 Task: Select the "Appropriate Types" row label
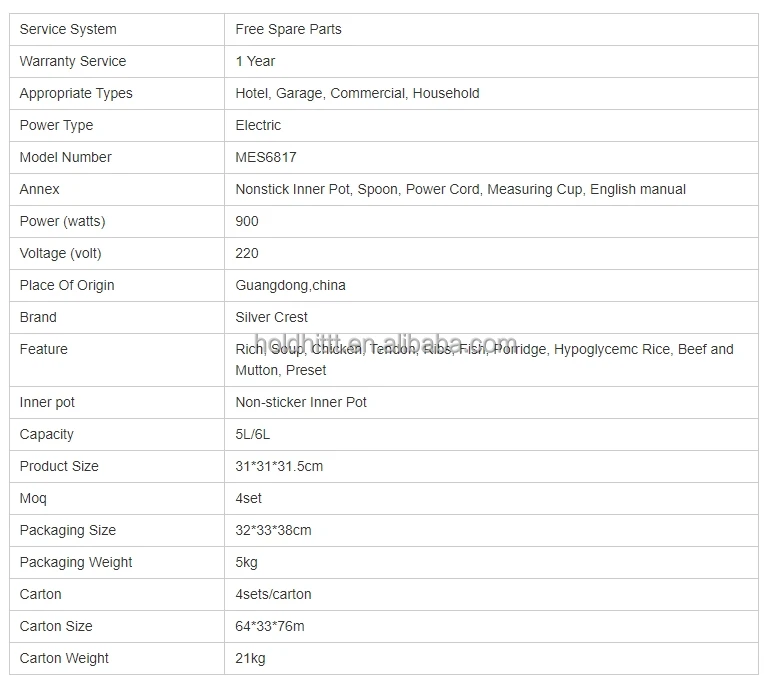pos(76,93)
